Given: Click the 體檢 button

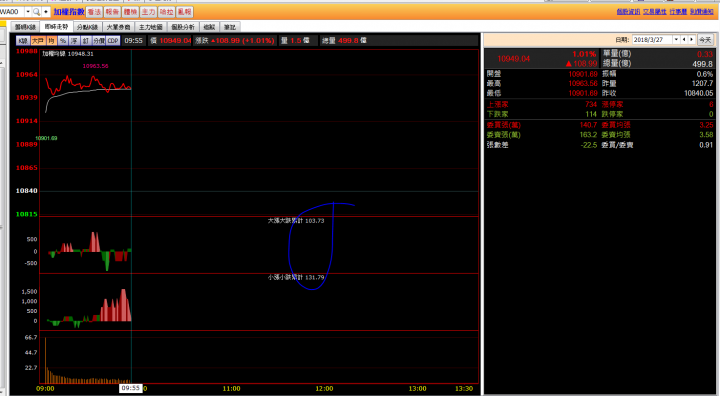Looking at the screenshot, I should (x=130, y=12).
